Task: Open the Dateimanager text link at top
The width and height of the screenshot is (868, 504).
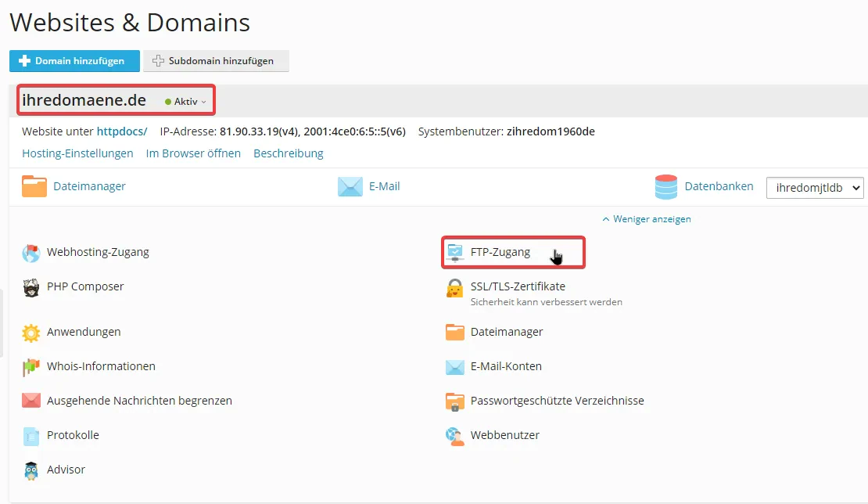Action: (x=89, y=186)
